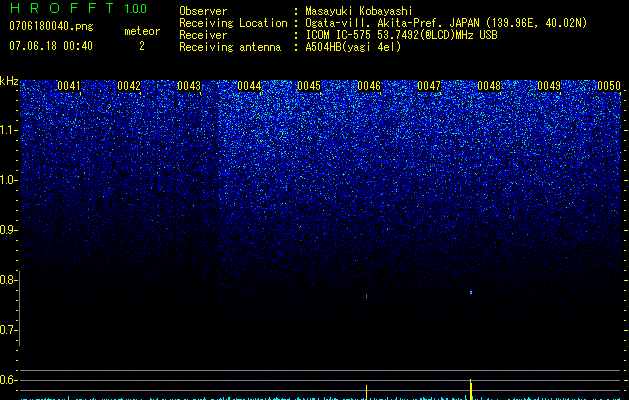Screen dimensions: 629x400
Task: Click time marker 0045
Action: [308, 86]
